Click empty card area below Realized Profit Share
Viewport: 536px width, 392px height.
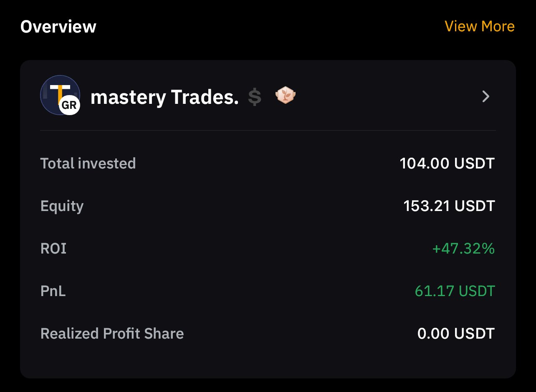(x=268, y=361)
